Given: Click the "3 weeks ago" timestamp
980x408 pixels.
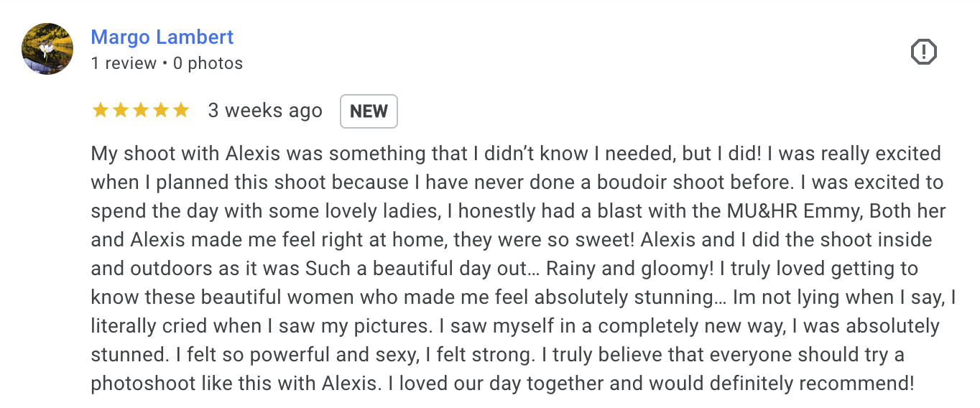Looking at the screenshot, I should click(x=265, y=111).
